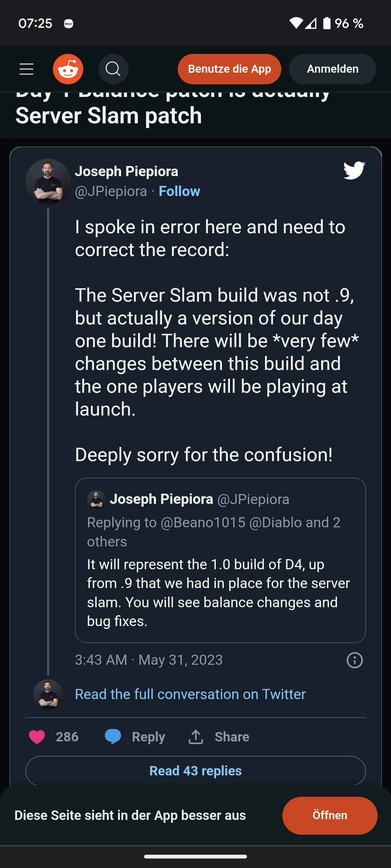This screenshot has height=868, width=391.
Task: Expand the thread with Read 43 replies
Action: pyautogui.click(x=195, y=771)
